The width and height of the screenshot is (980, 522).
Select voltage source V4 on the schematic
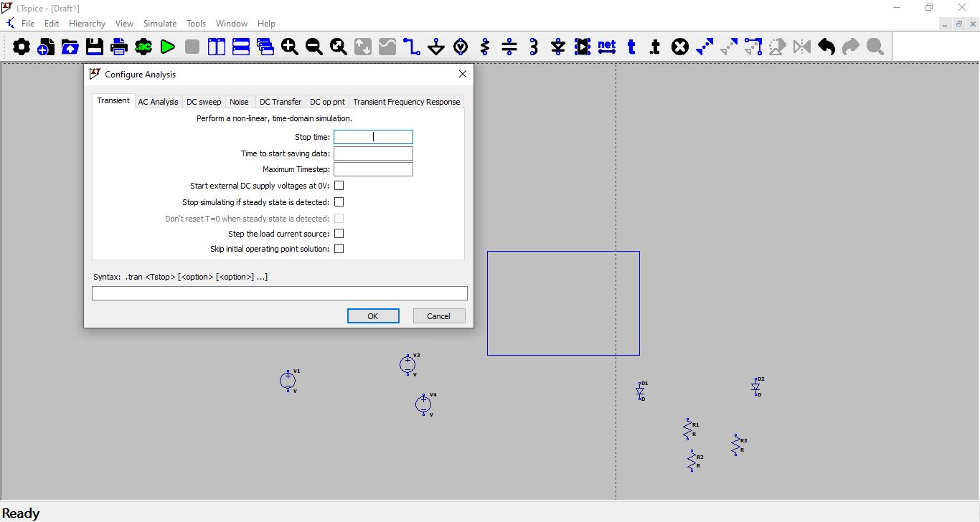coord(423,404)
